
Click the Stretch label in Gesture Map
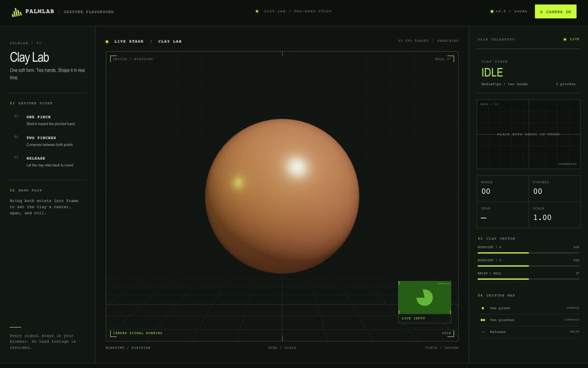pos(573,308)
